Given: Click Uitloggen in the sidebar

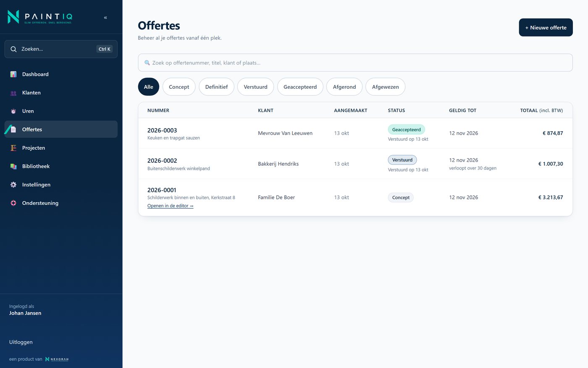Looking at the screenshot, I should point(21,342).
